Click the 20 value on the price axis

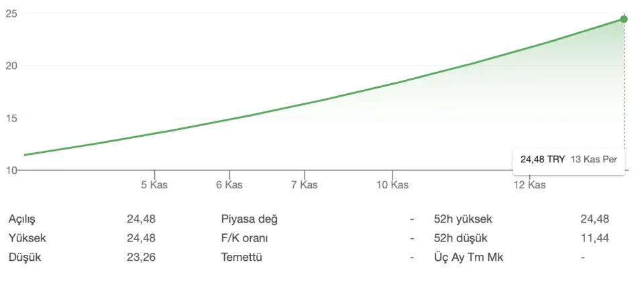[x=12, y=66]
